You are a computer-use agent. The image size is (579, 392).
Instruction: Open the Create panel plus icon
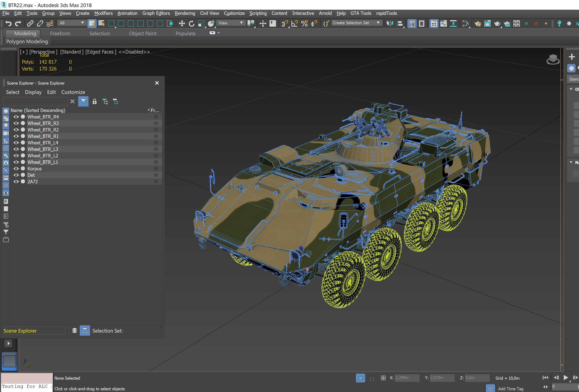point(572,57)
